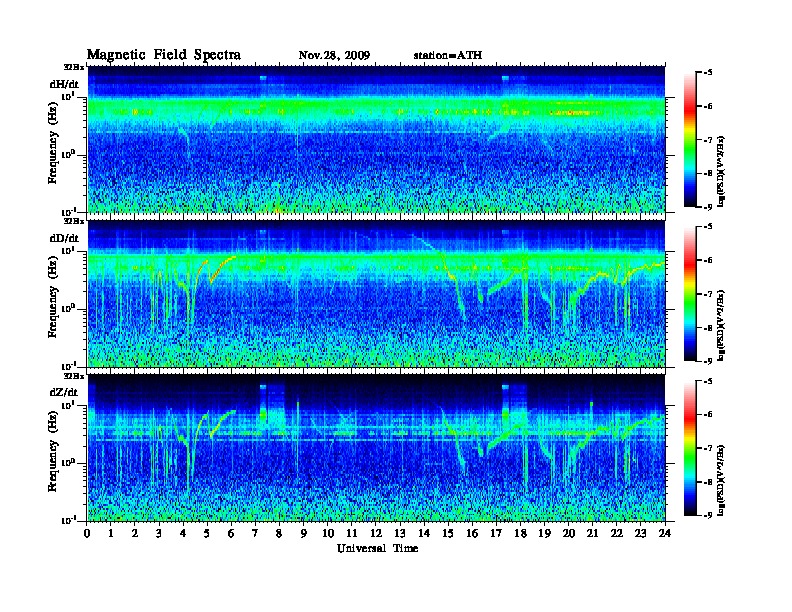Click inside the dD/dt spectrogram plot
The width and height of the screenshot is (792, 612).
pyautogui.click(x=376, y=293)
